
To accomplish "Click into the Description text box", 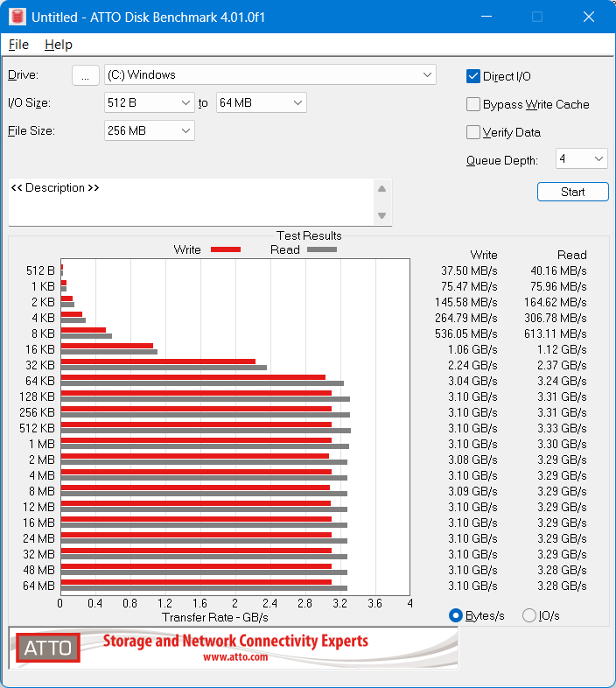I will click(x=191, y=202).
